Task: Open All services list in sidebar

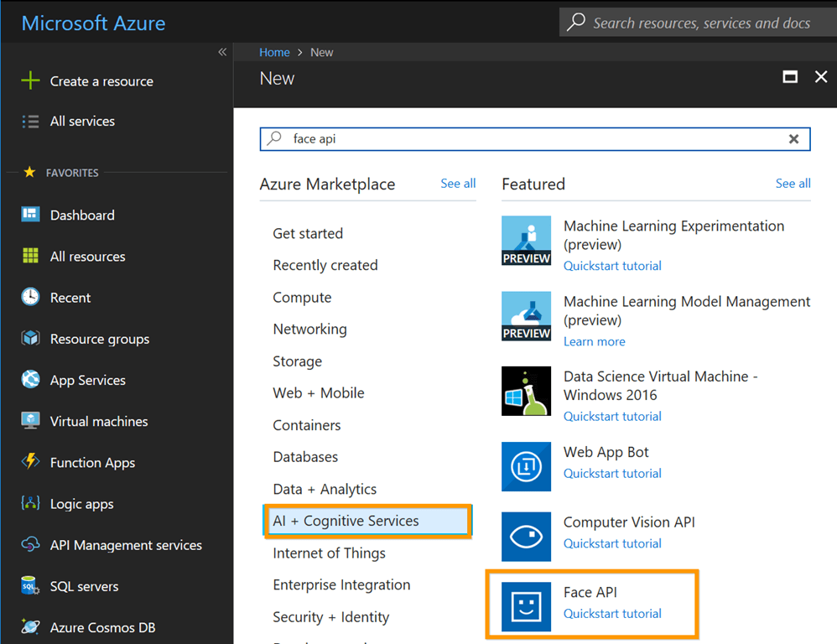Action: coord(82,122)
